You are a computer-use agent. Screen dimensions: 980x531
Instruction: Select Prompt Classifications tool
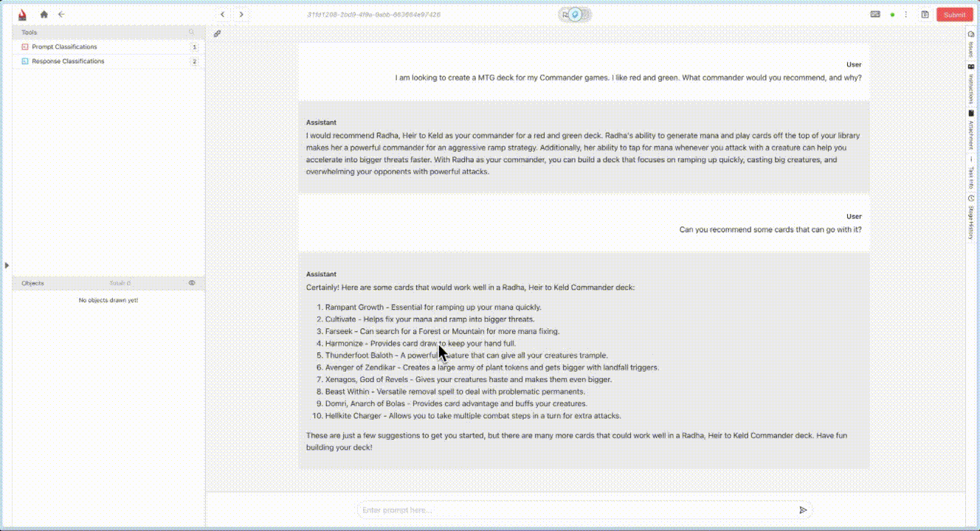(108, 47)
